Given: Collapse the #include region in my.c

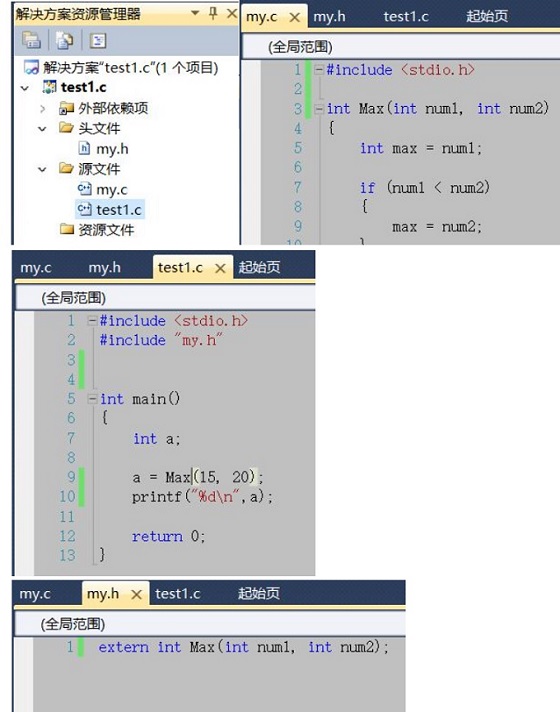Looking at the screenshot, I should [319, 70].
